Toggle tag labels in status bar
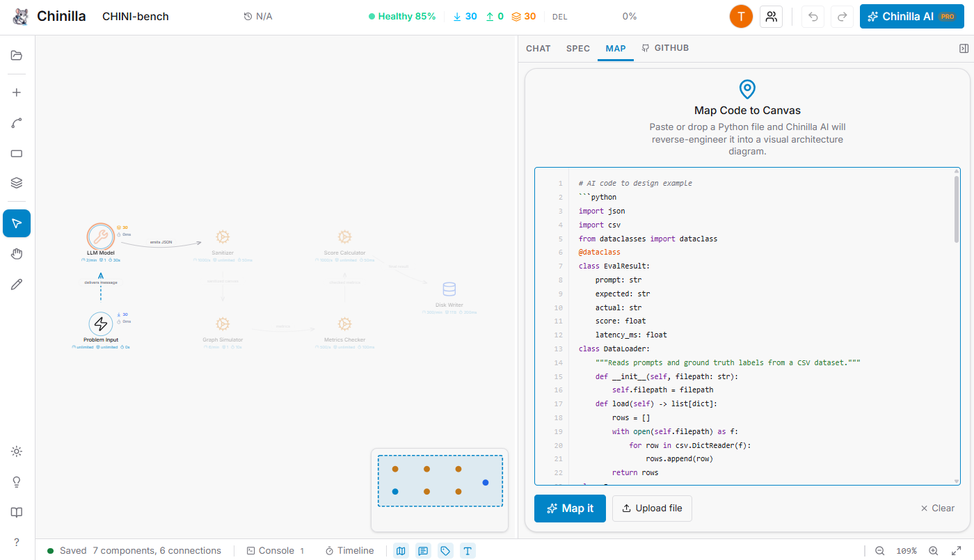 445,551
